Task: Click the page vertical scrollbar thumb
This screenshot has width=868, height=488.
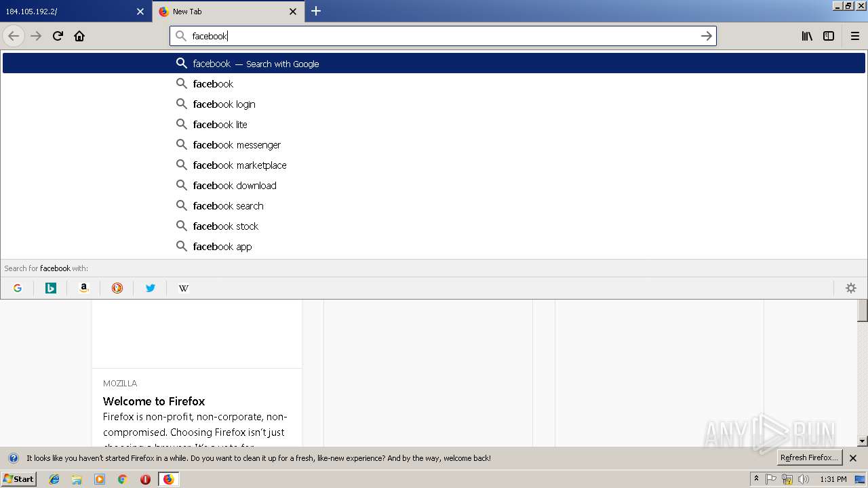Action: (863, 310)
